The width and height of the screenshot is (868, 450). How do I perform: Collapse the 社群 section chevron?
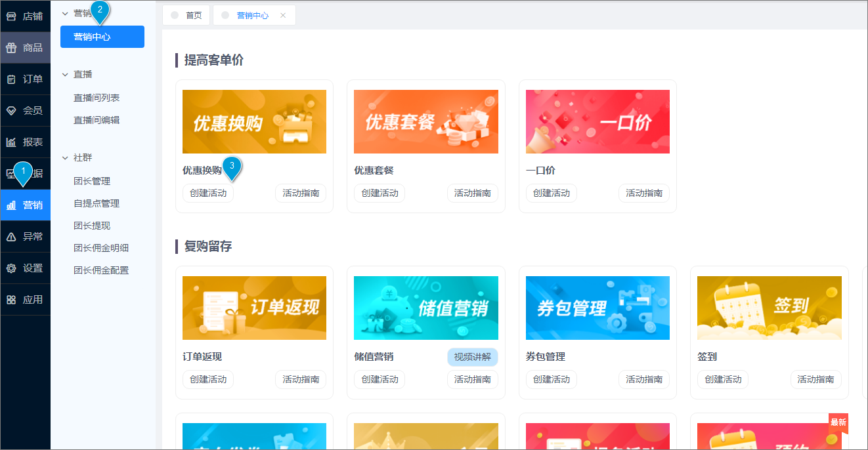[65, 158]
